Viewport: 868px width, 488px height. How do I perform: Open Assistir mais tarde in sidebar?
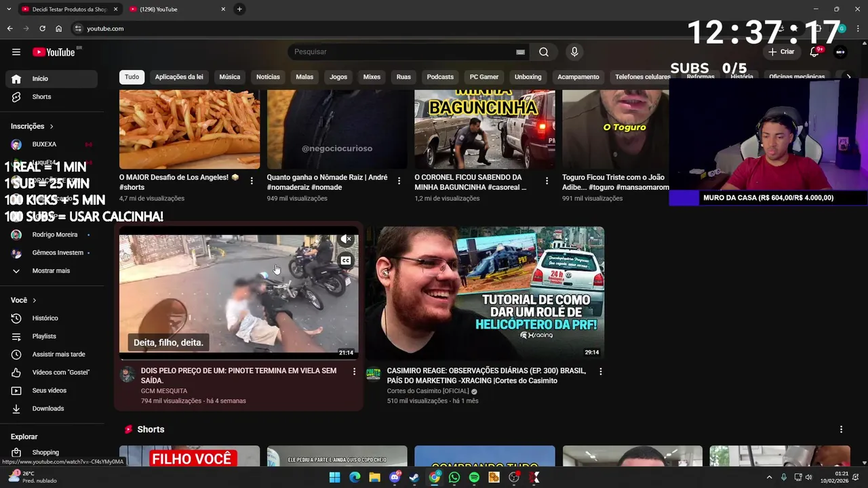(x=52, y=354)
